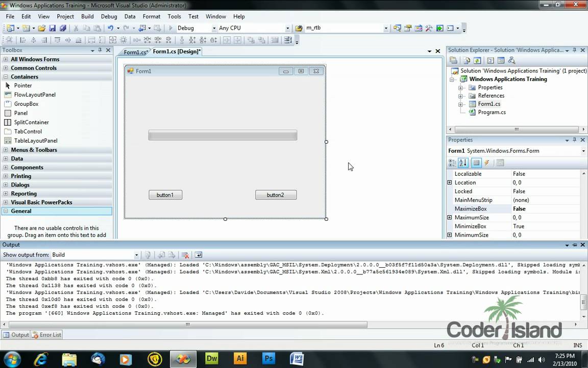Toggle auto-hide pin on Solution Explorer
Screen dimensions: 588x368
[x=575, y=50]
